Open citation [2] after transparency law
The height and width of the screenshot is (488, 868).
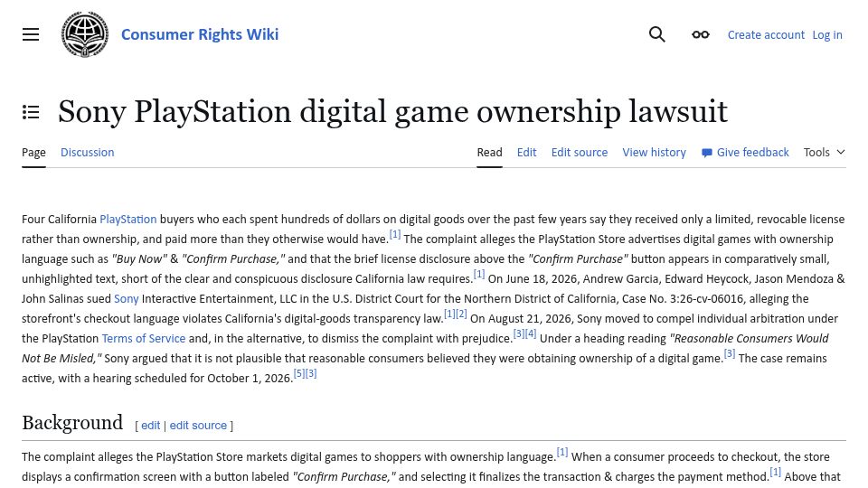[x=461, y=314]
